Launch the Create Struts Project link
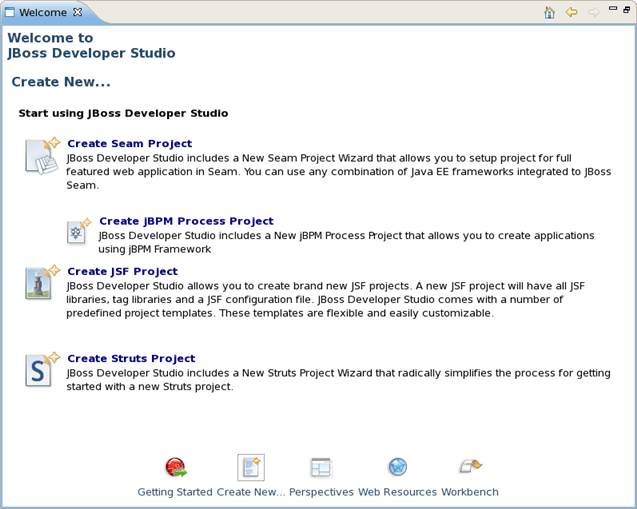The height and width of the screenshot is (509, 637). point(131,358)
